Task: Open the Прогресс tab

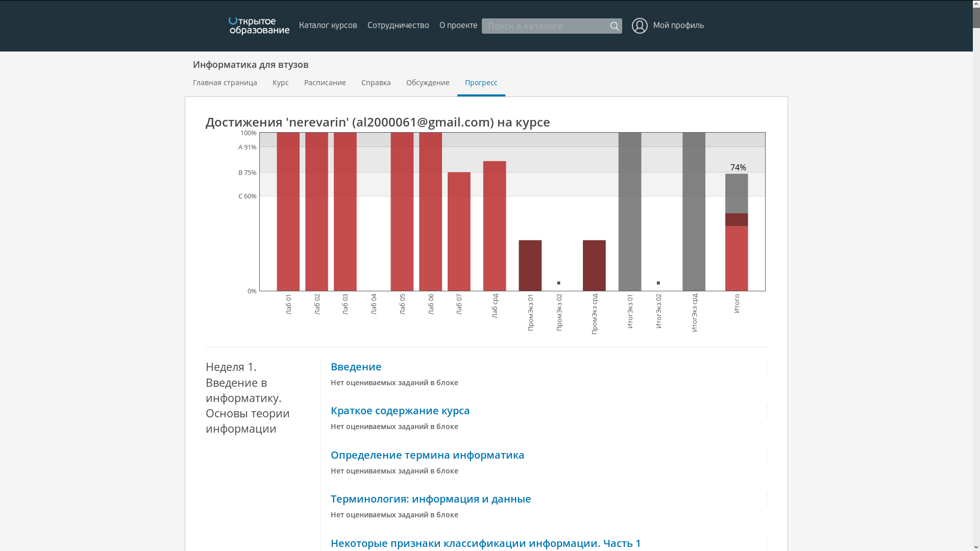Action: tap(481, 83)
